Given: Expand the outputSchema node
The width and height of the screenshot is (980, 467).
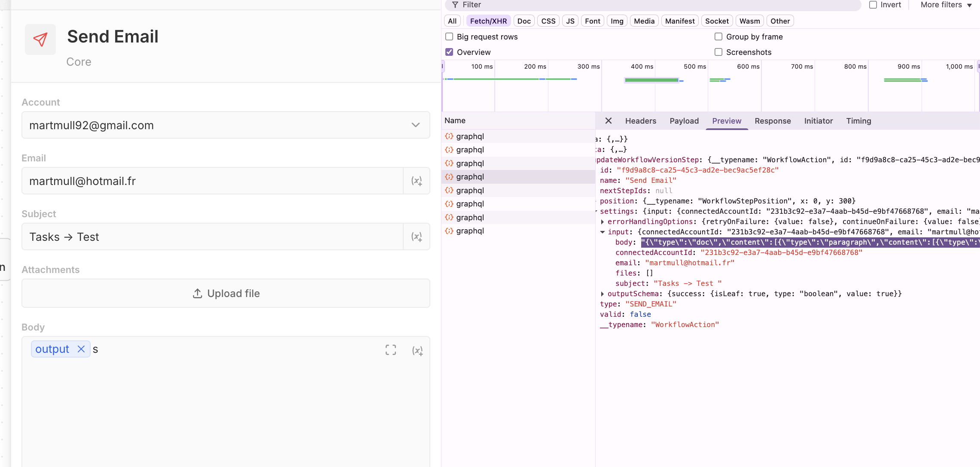Looking at the screenshot, I should 603,294.
